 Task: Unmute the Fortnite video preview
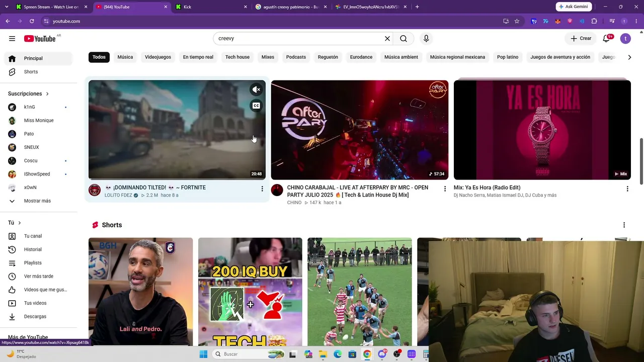[256, 89]
